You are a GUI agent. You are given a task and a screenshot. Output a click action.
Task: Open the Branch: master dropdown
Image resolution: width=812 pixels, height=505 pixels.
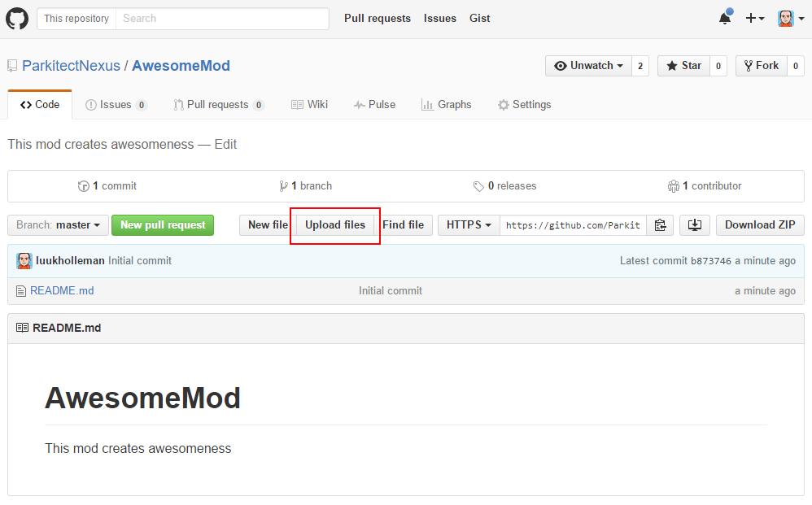[58, 225]
